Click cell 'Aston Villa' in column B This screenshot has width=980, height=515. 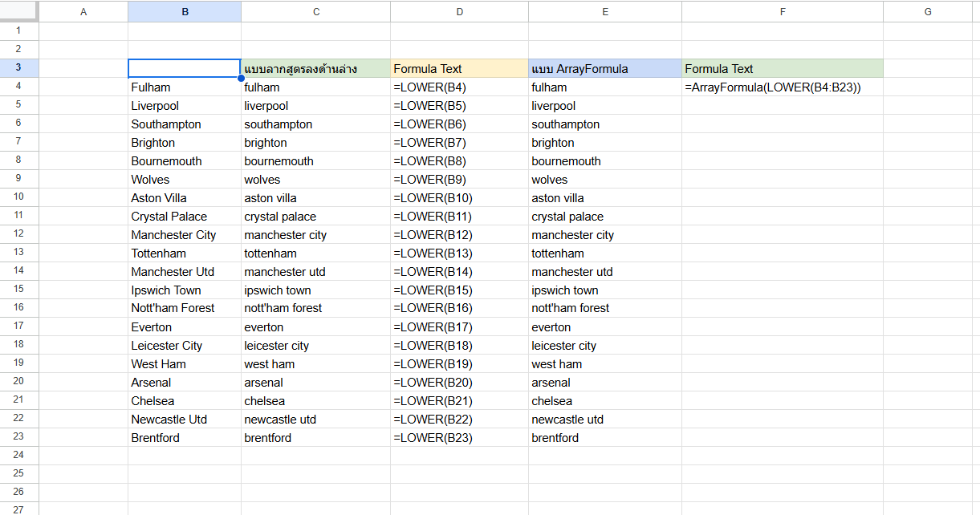pos(185,197)
